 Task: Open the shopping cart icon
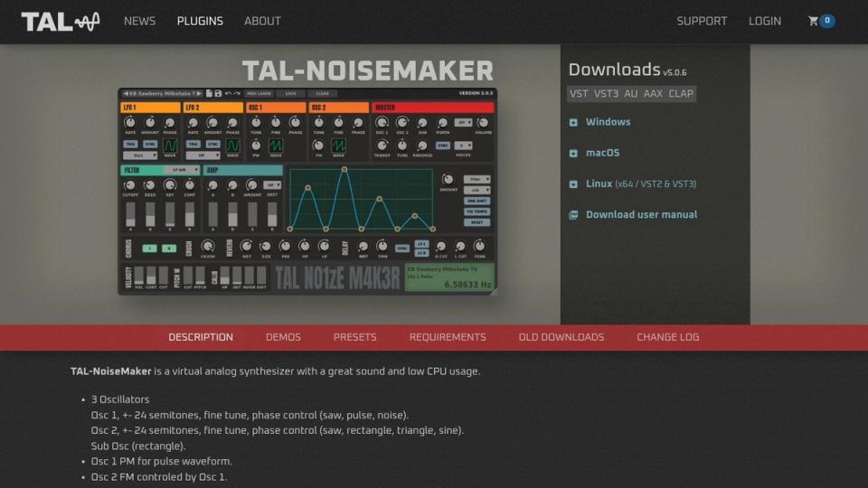pyautogui.click(x=813, y=21)
